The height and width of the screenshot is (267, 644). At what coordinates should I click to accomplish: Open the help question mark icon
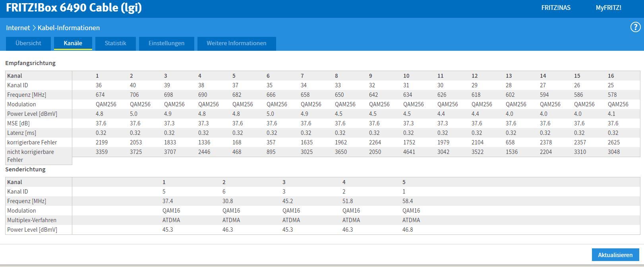(x=635, y=27)
